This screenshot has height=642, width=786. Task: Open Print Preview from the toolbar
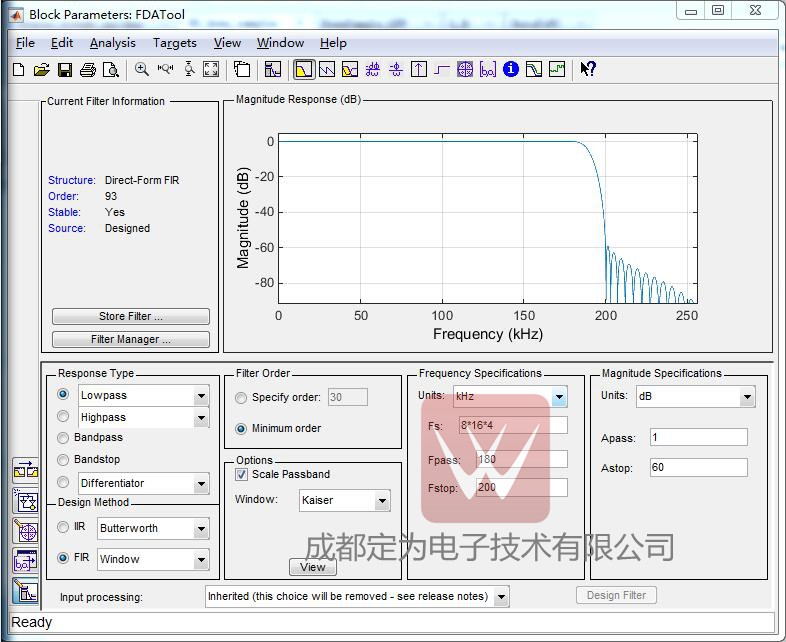point(111,70)
